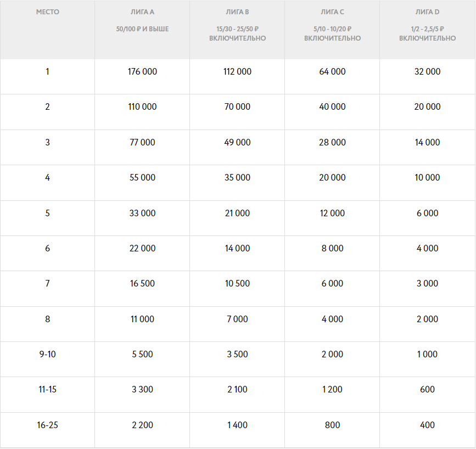Click the ЛИГА B column header
The width and height of the screenshot is (476, 449).
point(237,12)
